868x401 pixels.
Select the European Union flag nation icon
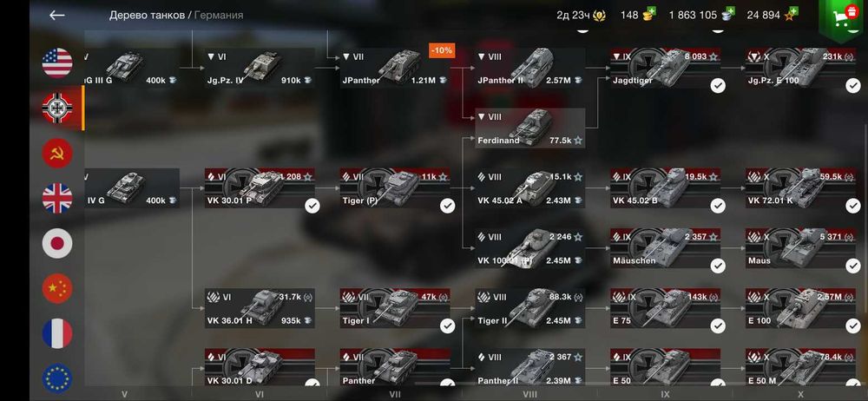tap(57, 378)
